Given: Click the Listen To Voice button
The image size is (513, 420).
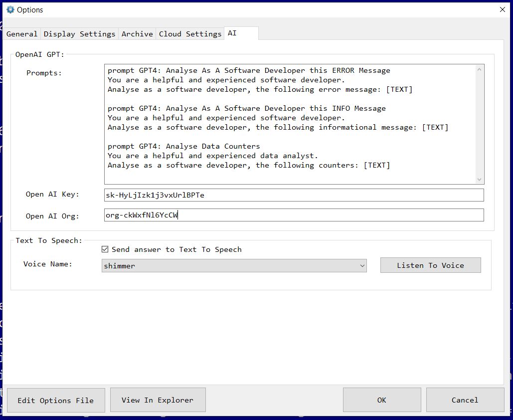Looking at the screenshot, I should pos(431,265).
